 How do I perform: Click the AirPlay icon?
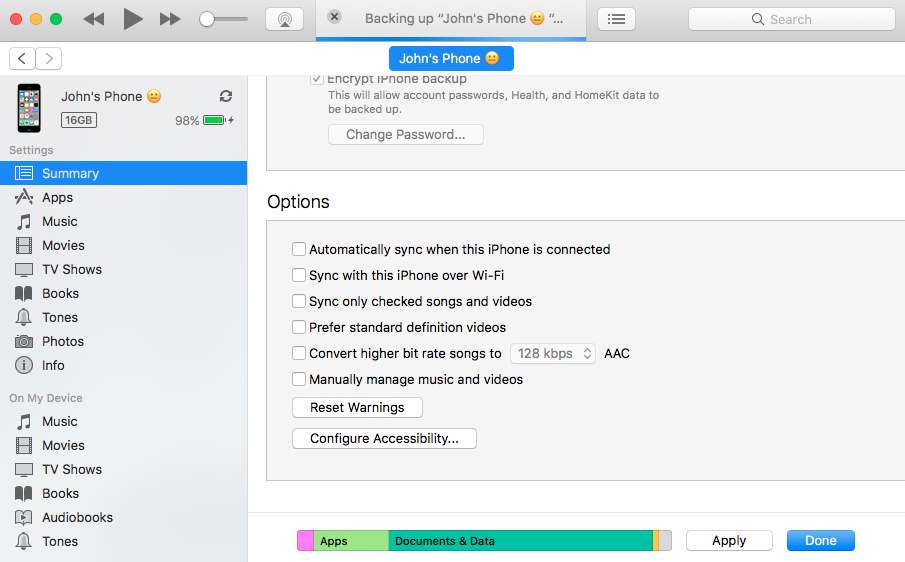pyautogui.click(x=284, y=19)
